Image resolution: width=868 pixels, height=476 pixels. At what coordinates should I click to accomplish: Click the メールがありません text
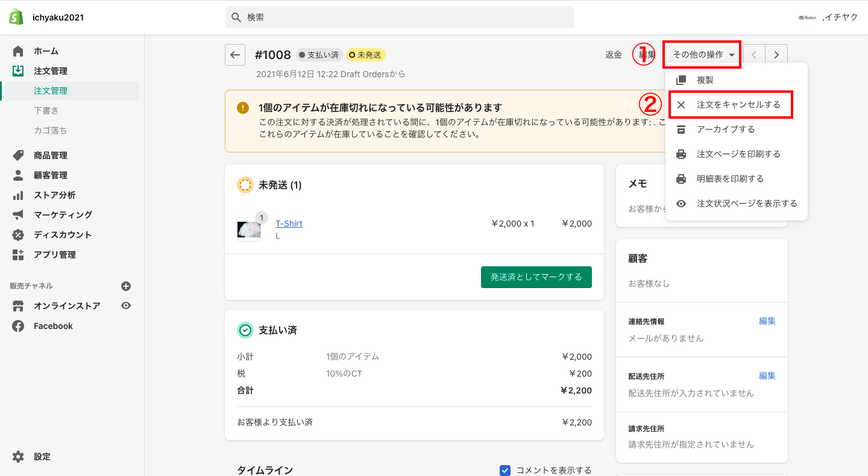[x=666, y=339]
